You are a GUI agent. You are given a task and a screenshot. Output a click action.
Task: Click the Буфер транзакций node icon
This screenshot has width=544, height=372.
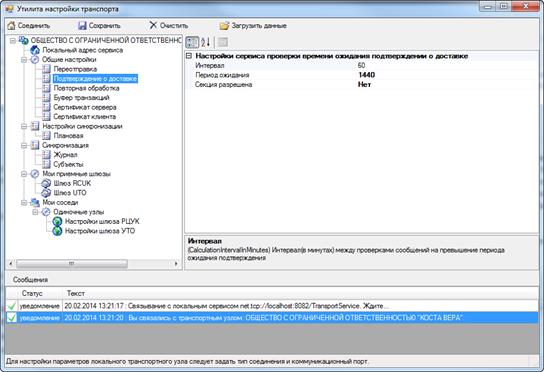click(x=46, y=98)
